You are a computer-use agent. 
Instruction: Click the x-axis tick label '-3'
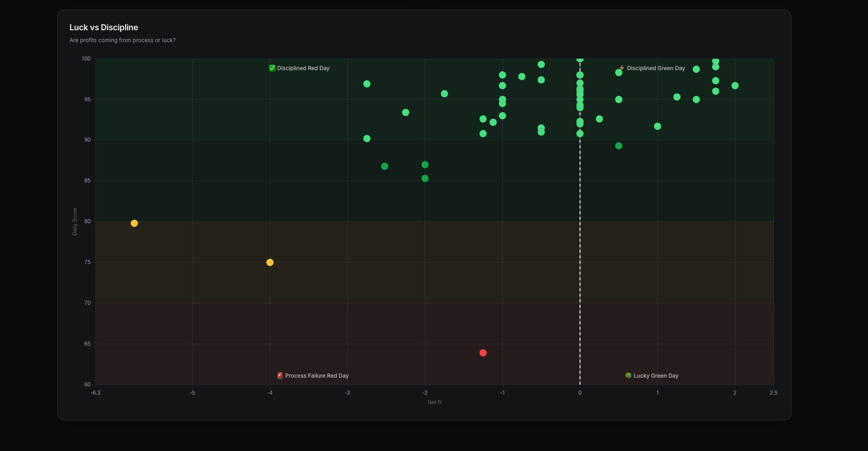tap(347, 393)
